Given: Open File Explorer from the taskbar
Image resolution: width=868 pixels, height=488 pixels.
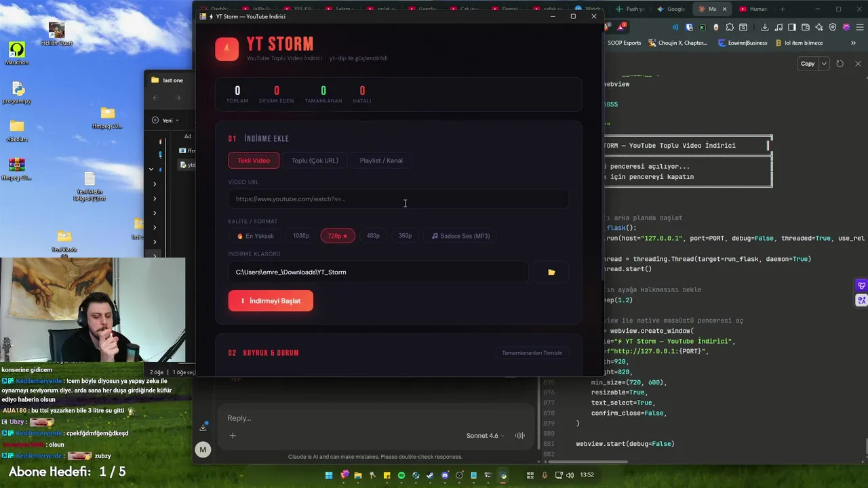Looking at the screenshot, I should click(358, 475).
